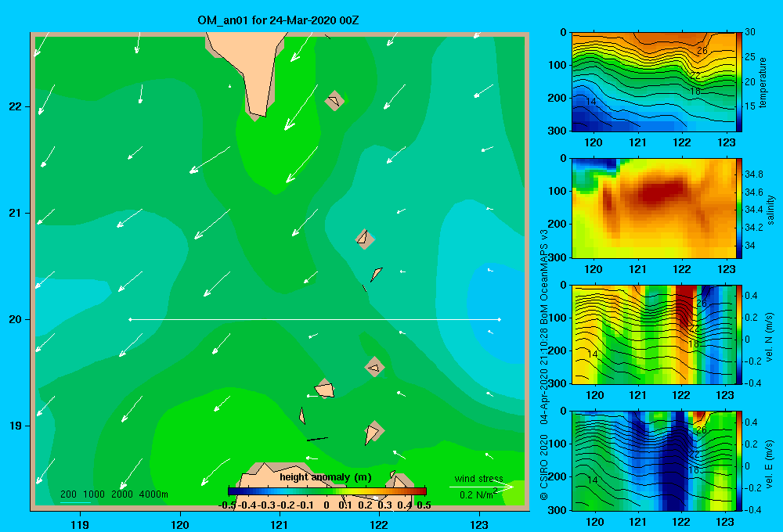Click the 'temperature' axis label

point(763,82)
